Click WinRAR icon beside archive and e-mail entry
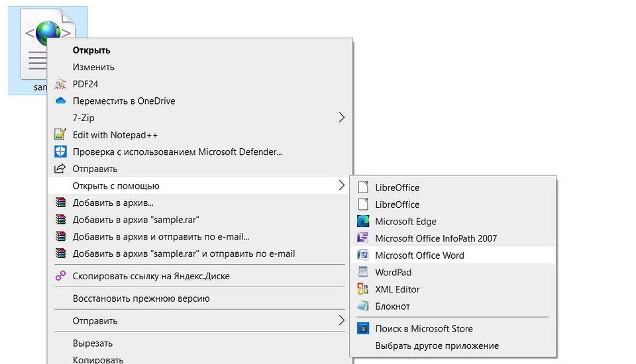Screen dimensions: 636x364 [x=60, y=236]
